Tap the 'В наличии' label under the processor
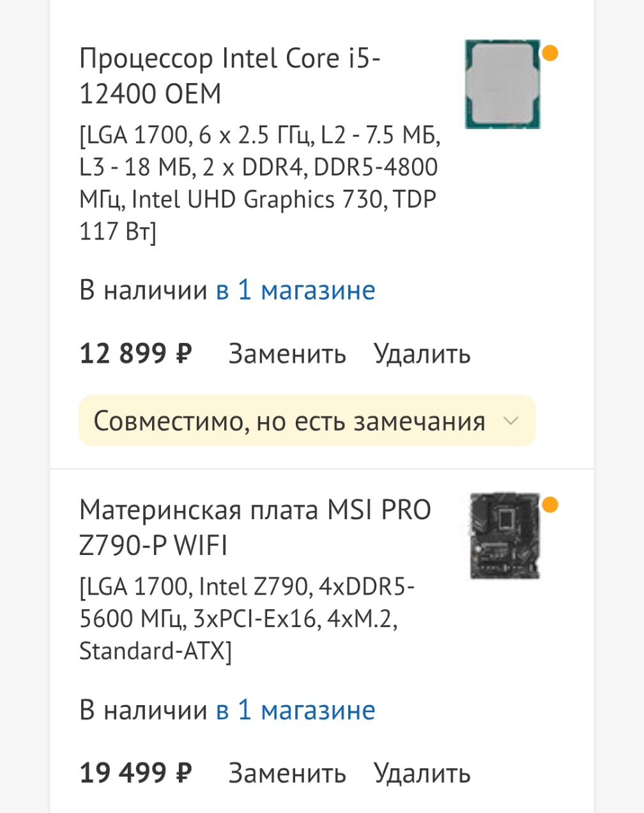The width and height of the screenshot is (644, 813). pos(144,290)
